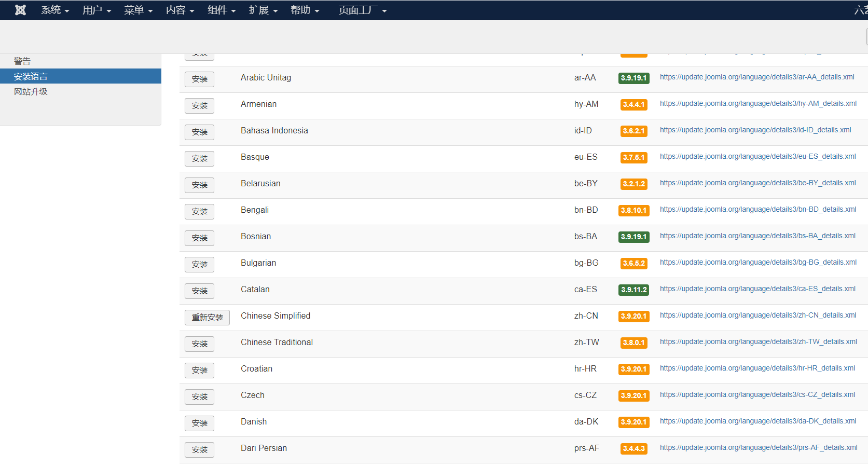Open the zh-CN details XML link
Viewport: 868px width, 466px height.
[757, 315]
